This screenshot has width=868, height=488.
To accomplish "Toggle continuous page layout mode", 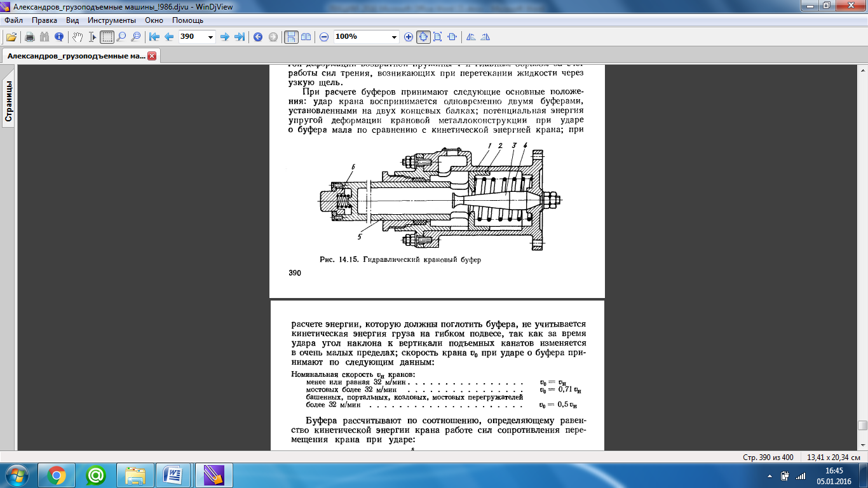I will tap(290, 37).
